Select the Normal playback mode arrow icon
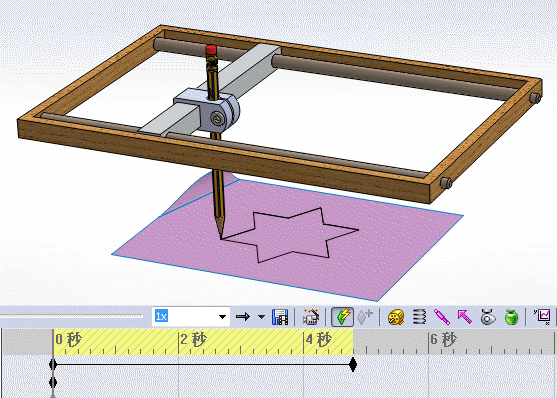The image size is (557, 398). point(243,317)
